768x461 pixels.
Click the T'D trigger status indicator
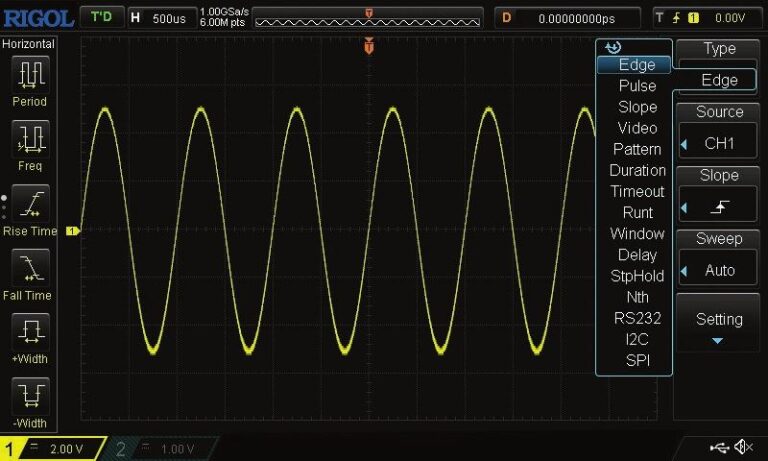click(101, 17)
